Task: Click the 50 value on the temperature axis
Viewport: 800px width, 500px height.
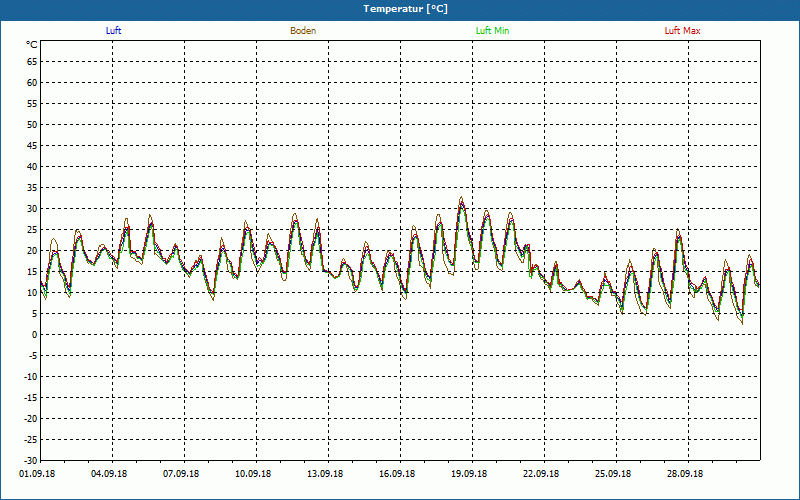Action: pyautogui.click(x=32, y=124)
